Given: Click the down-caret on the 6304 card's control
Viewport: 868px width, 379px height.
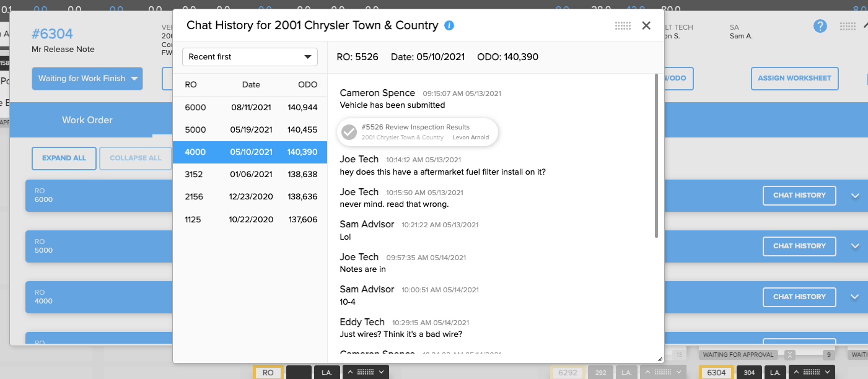Looking at the screenshot, I should pyautogui.click(x=828, y=372).
